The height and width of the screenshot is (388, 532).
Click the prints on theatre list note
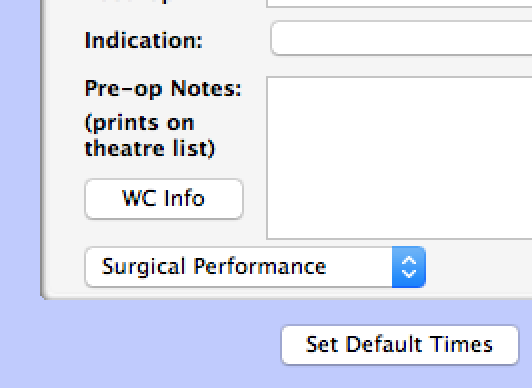click(150, 136)
